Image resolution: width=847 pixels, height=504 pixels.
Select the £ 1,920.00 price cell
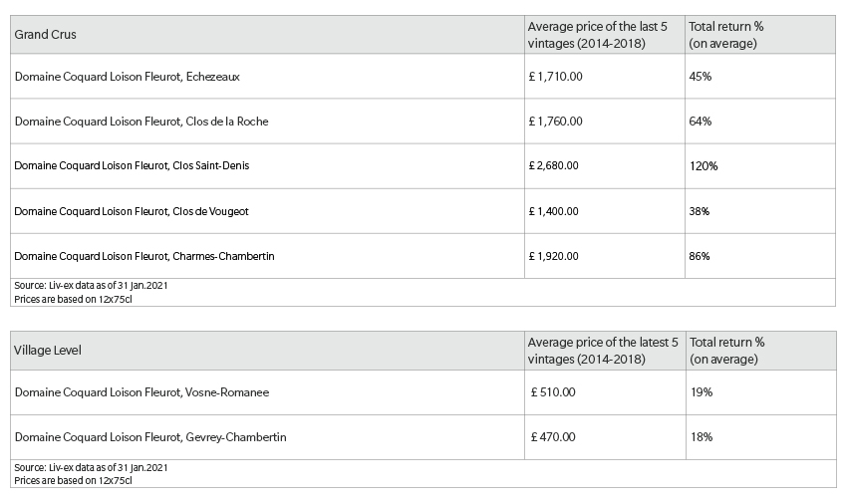[553, 256]
